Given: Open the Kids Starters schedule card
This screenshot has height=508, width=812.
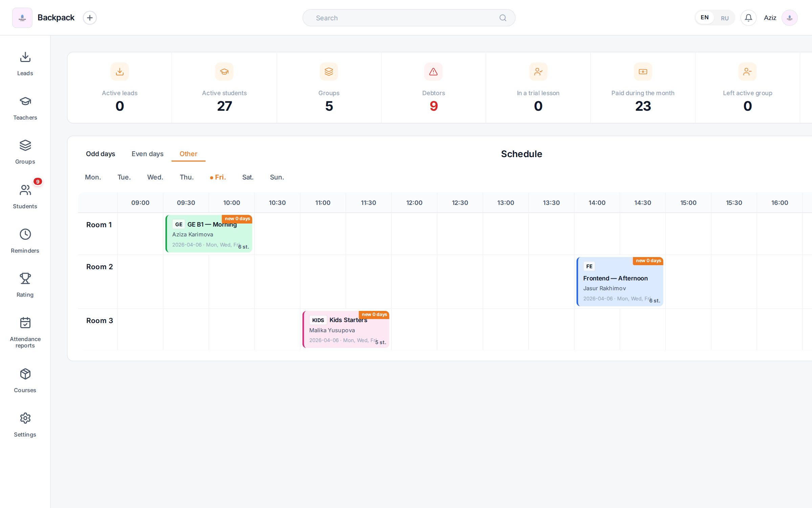Looking at the screenshot, I should tap(346, 330).
